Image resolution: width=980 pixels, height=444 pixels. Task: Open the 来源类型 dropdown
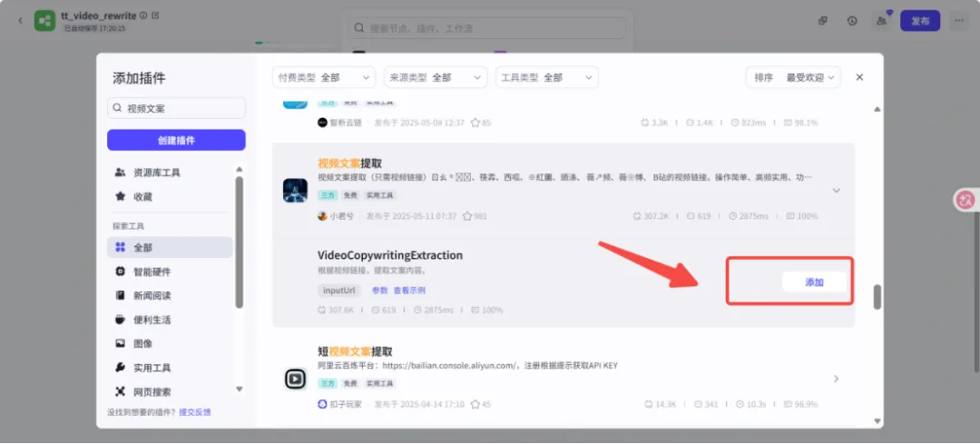point(436,77)
